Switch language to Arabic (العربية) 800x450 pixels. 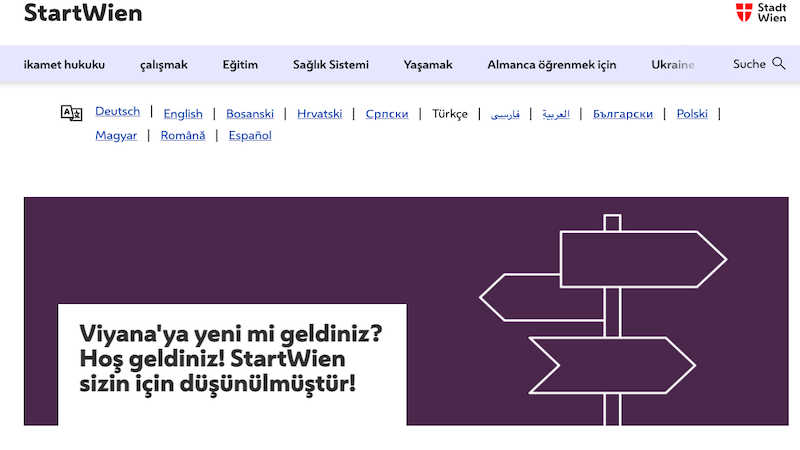[556, 114]
